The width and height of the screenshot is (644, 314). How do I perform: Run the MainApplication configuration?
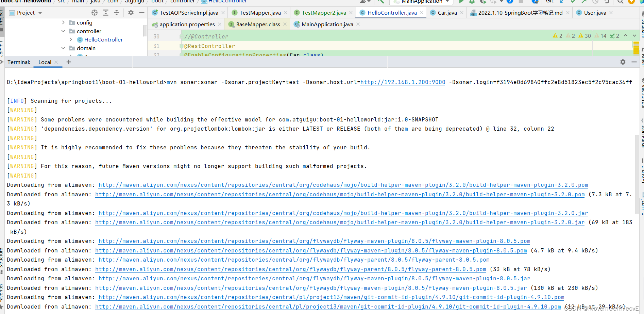(461, 2)
